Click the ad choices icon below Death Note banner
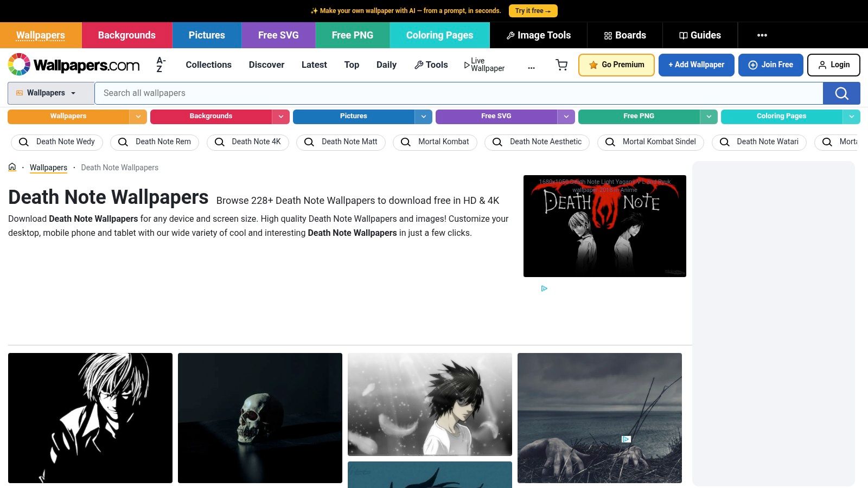Image resolution: width=868 pixels, height=488 pixels. pyautogui.click(x=544, y=288)
